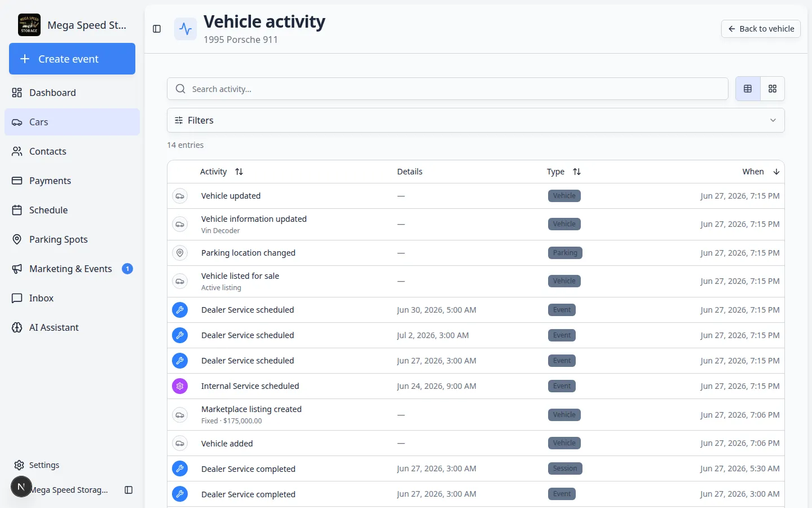Open Dashboard in the sidebar

pos(72,93)
